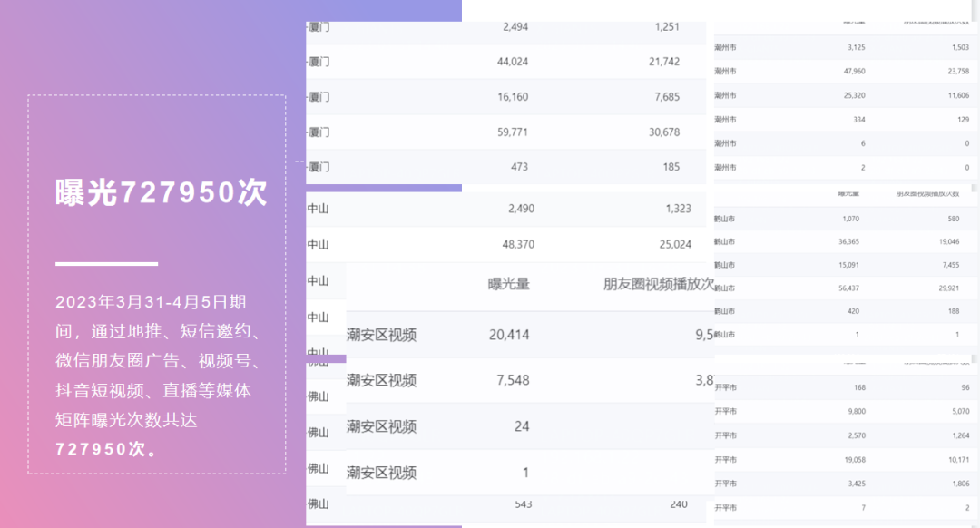Select the 开平市 cell 5,070
Screen dimensions: 980x528
point(961,411)
